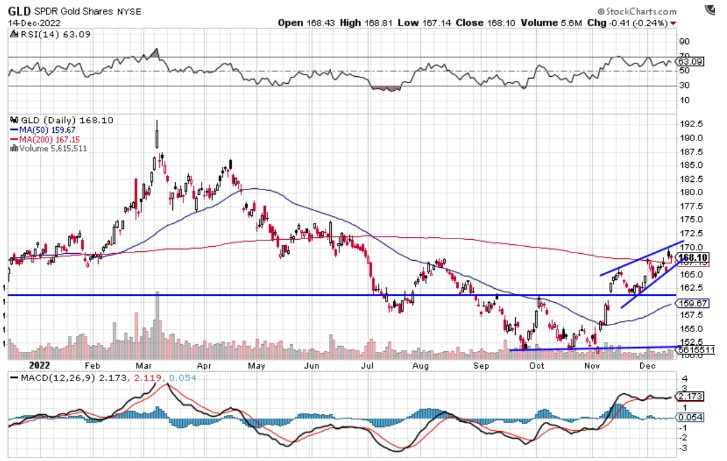Image resolution: width=727 pixels, height=461 pixels.
Task: Click the Oct month axis label
Action: (536, 365)
